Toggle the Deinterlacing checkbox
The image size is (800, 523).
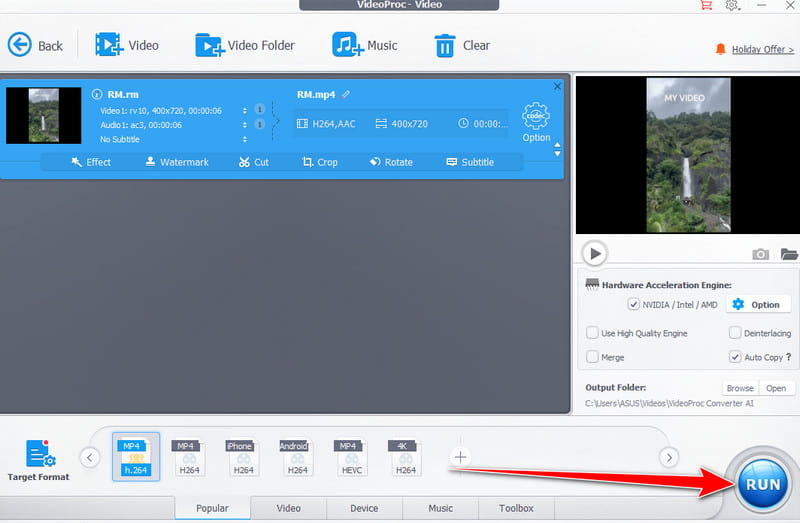click(735, 333)
